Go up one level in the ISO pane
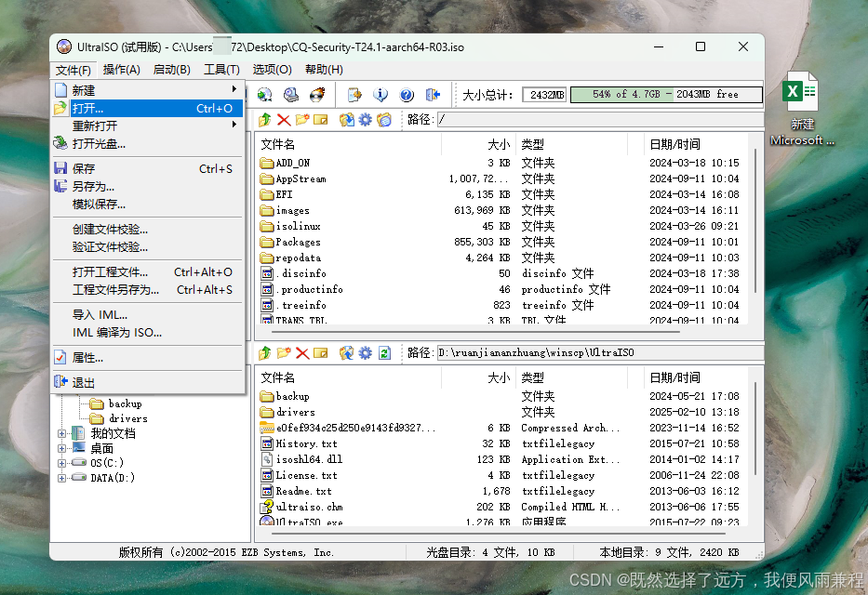 click(265, 119)
